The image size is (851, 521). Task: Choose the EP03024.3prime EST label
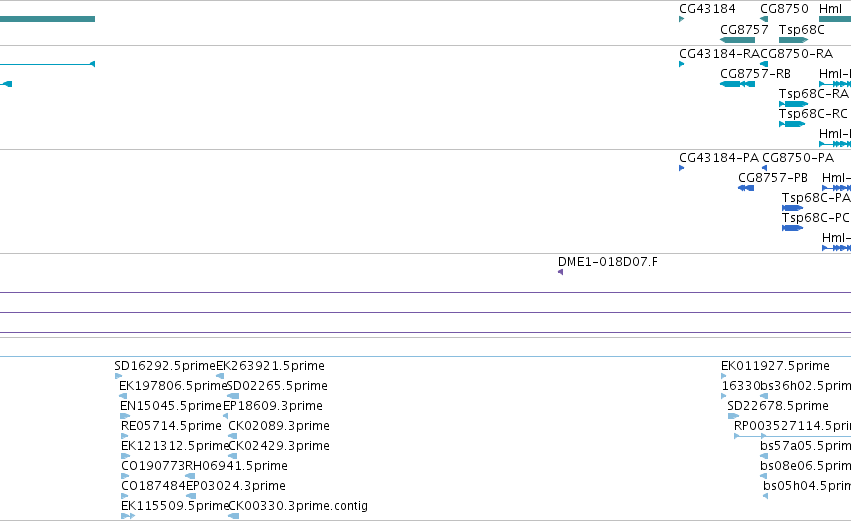tap(236, 486)
